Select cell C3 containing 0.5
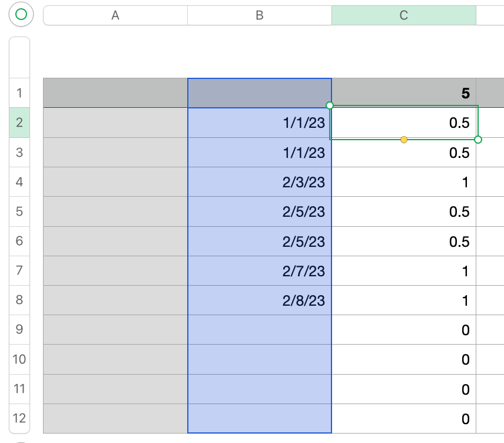Image resolution: width=504 pixels, height=443 pixels. [404, 153]
